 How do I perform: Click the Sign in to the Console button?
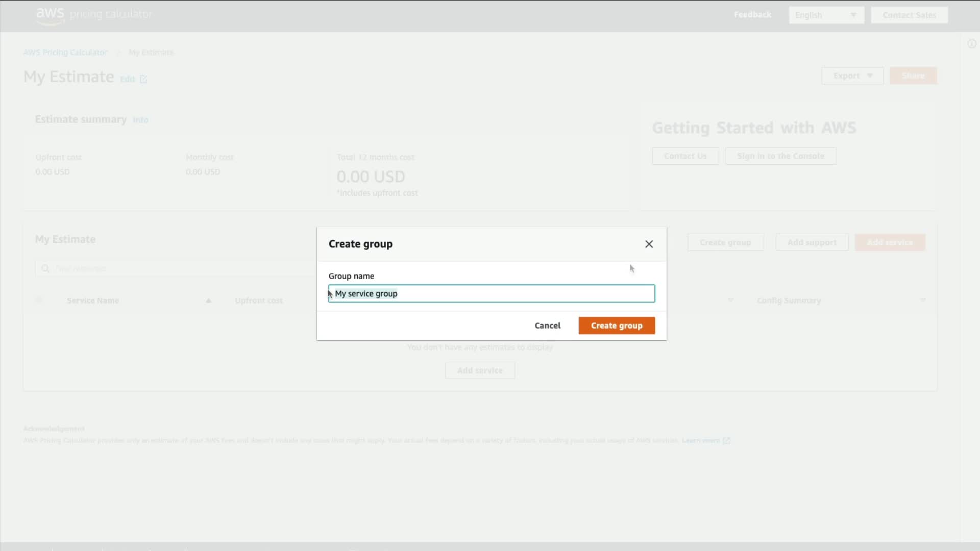pos(780,156)
